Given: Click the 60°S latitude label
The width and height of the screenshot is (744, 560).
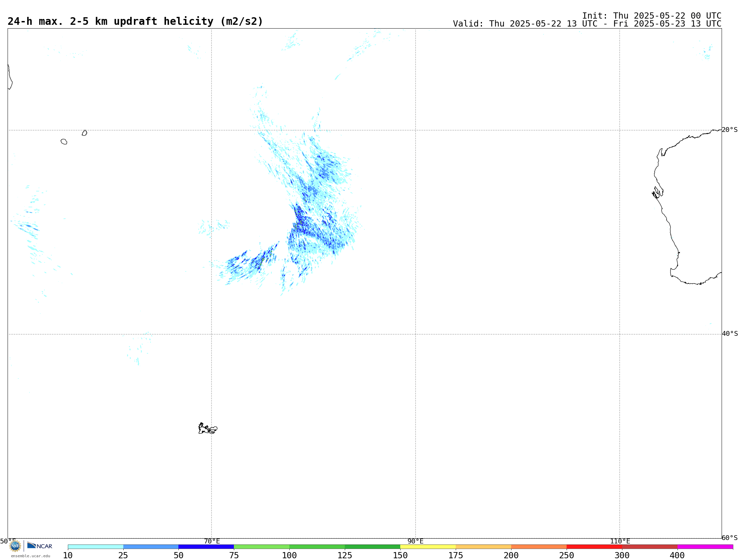Looking at the screenshot, I should point(730,538).
